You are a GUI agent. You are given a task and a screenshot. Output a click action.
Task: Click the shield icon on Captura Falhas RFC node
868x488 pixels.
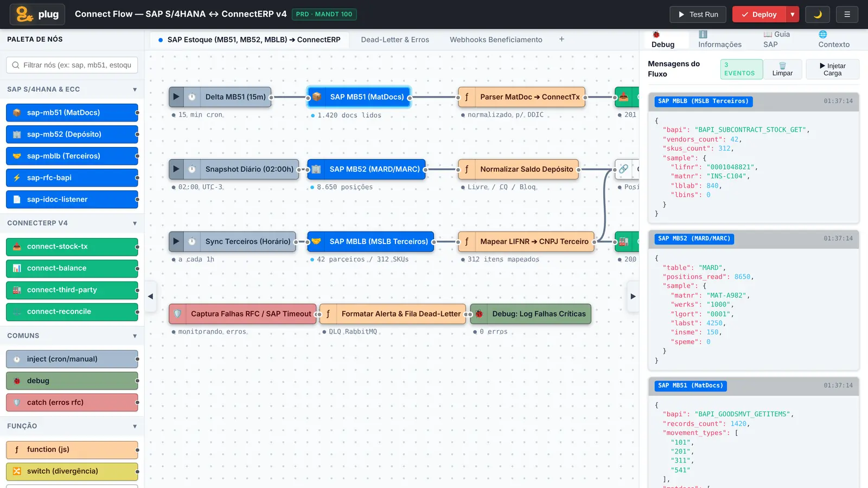[x=177, y=313]
